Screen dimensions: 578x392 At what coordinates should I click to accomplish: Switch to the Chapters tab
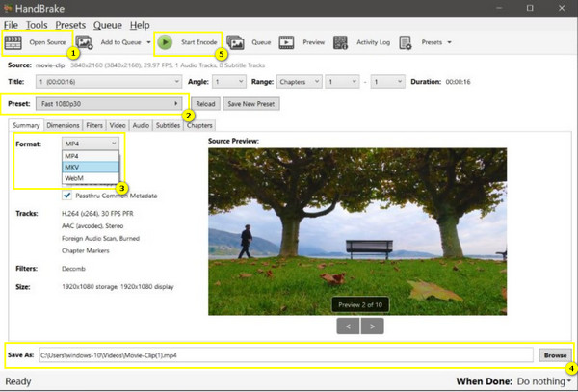199,125
